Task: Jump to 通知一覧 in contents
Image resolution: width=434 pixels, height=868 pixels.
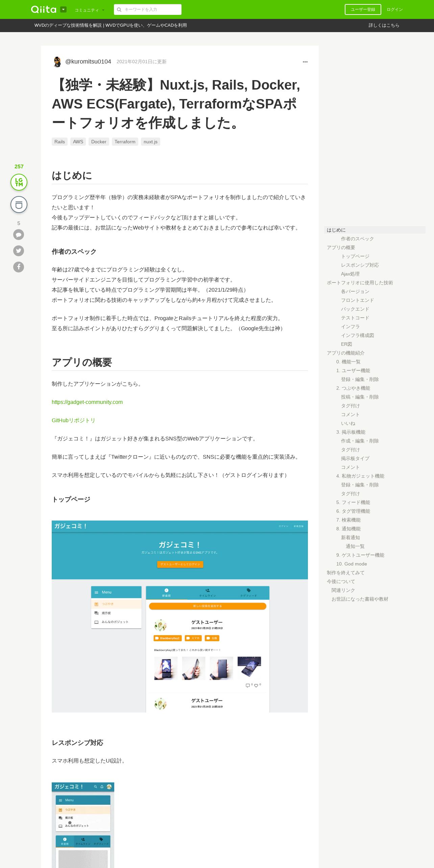Action: point(355,546)
